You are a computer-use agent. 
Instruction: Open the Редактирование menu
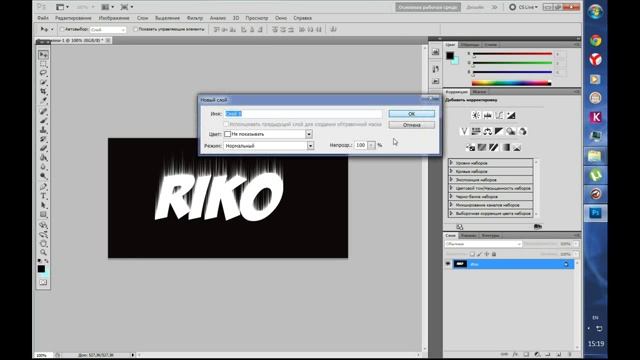pos(73,18)
